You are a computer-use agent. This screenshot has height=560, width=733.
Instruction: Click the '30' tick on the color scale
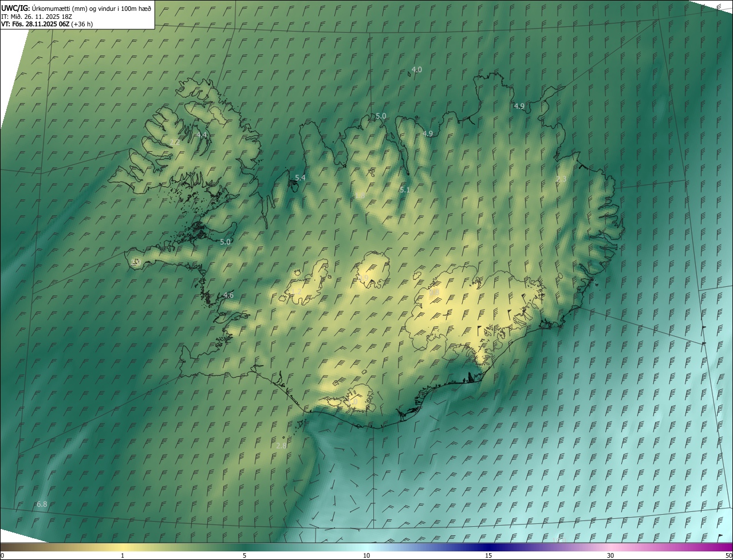pos(610,555)
